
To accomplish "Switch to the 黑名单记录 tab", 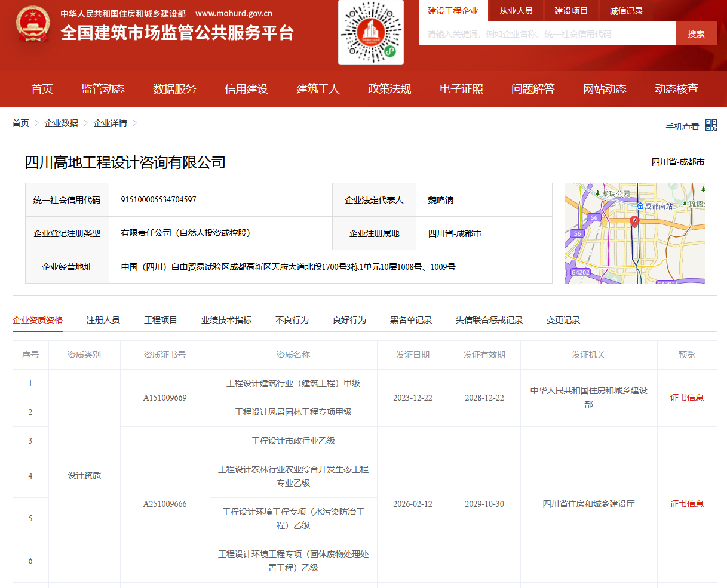I will pyautogui.click(x=410, y=320).
